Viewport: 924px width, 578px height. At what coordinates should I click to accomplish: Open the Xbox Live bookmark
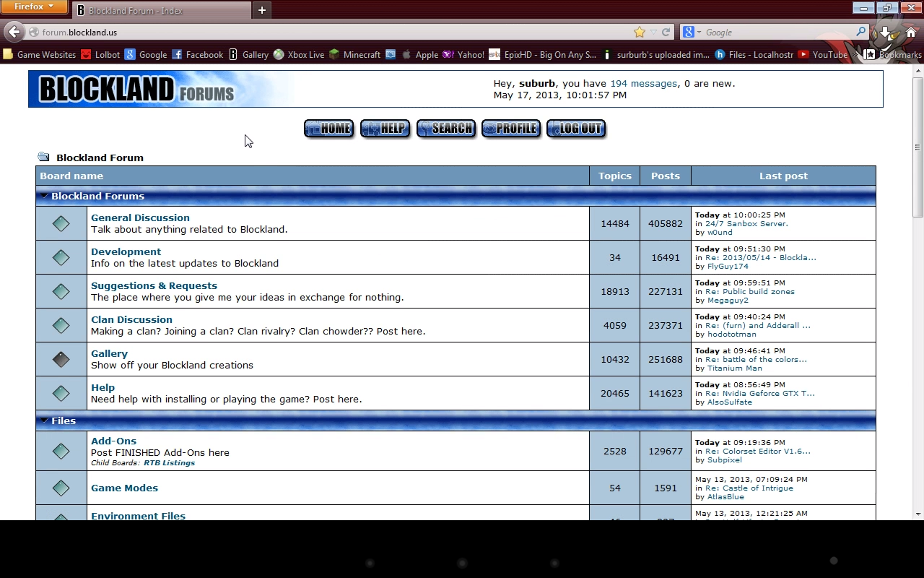[299, 54]
